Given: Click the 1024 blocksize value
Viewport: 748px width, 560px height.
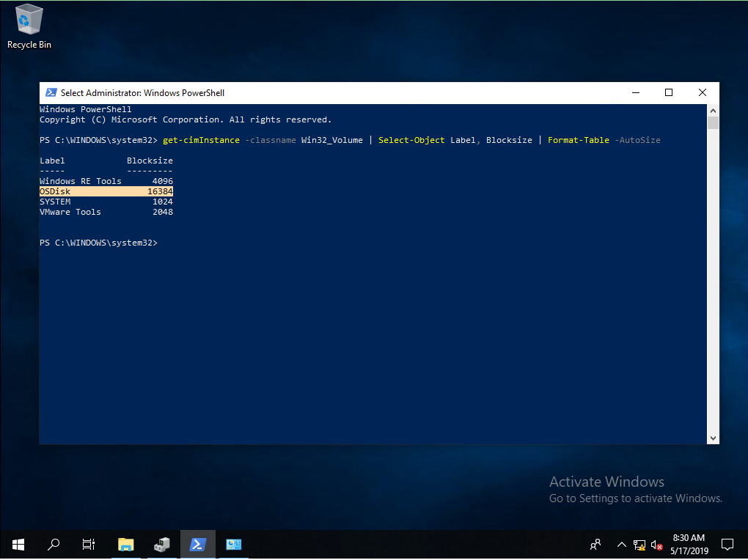Looking at the screenshot, I should tap(163, 202).
